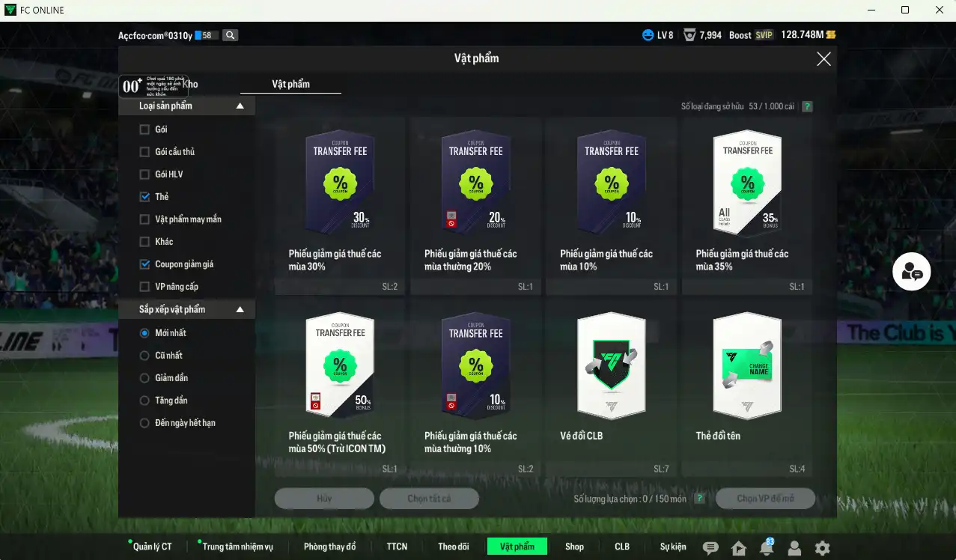Open the settings gear in the bottom bar
The image size is (956, 560).
coord(822,548)
